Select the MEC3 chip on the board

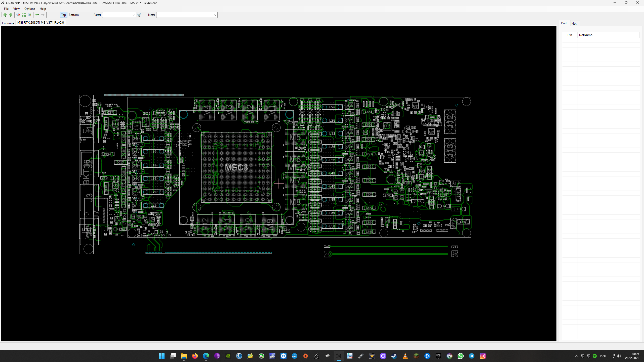click(236, 167)
